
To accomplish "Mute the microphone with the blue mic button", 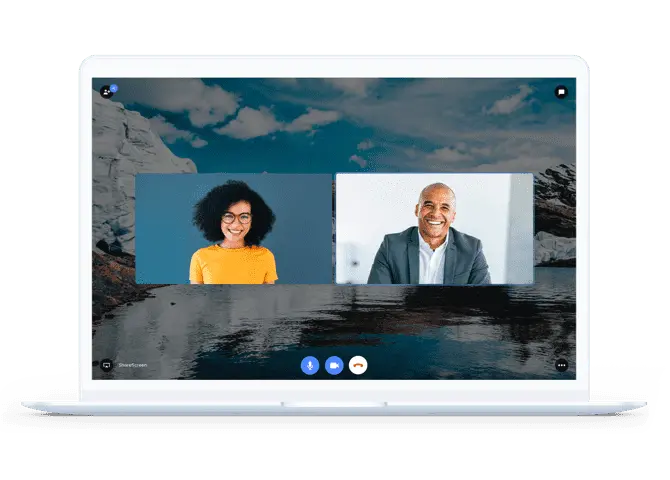I will [310, 365].
